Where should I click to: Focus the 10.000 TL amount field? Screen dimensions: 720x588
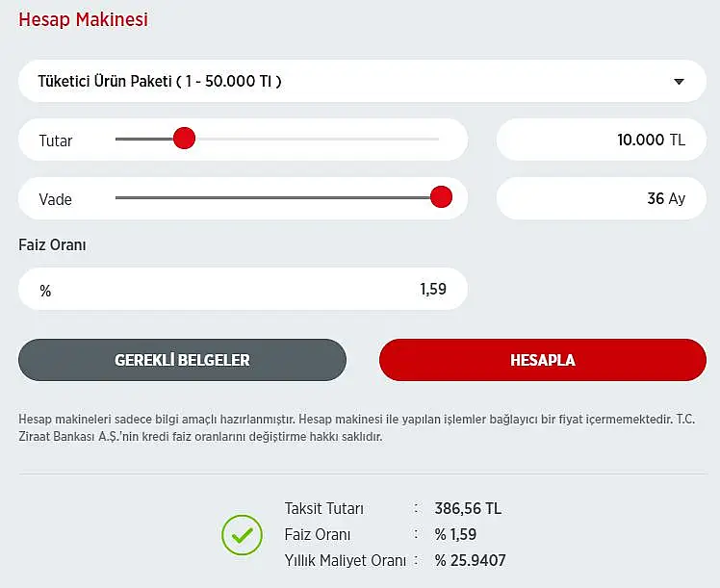point(601,140)
